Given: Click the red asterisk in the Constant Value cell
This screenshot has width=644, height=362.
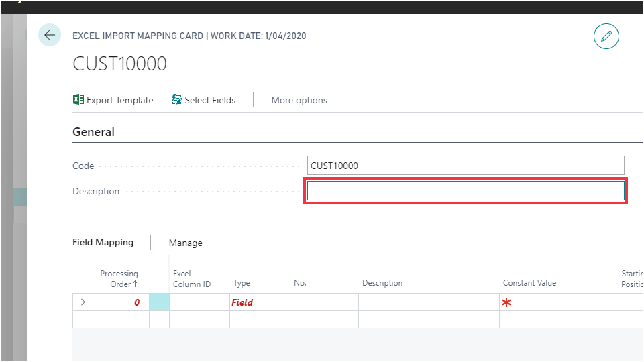Looking at the screenshot, I should tap(506, 303).
